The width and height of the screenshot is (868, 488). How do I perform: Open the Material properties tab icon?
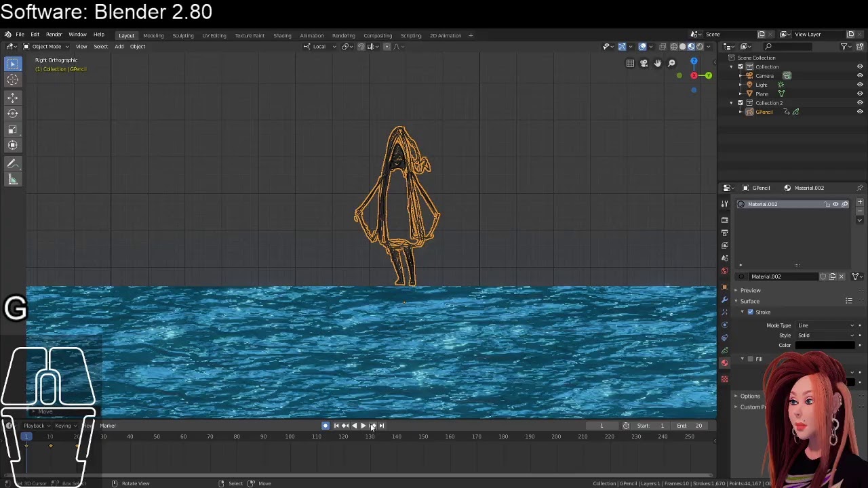(x=724, y=363)
